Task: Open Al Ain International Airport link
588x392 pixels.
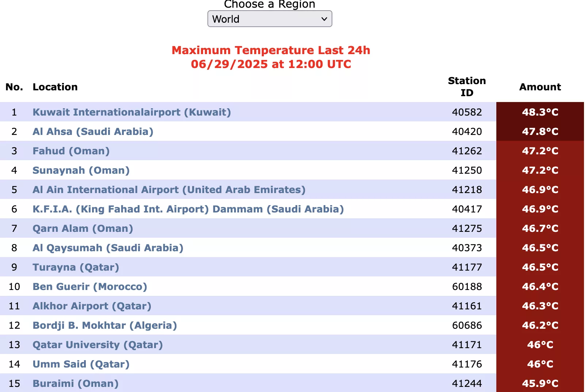Action: click(x=169, y=189)
